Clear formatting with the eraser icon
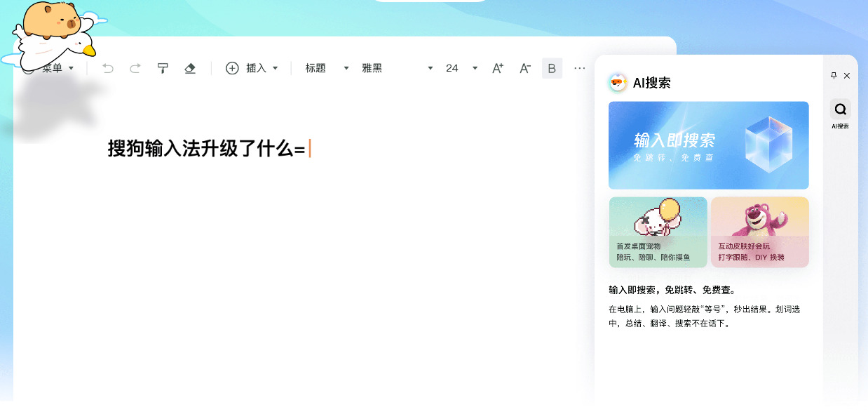Viewport: 868px width, 419px height. pos(190,68)
